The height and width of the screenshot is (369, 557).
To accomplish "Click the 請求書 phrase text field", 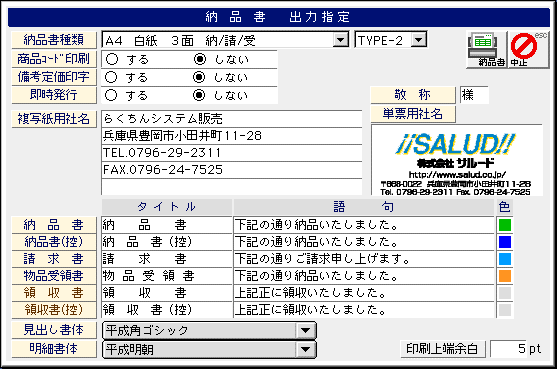I will coord(364,259).
